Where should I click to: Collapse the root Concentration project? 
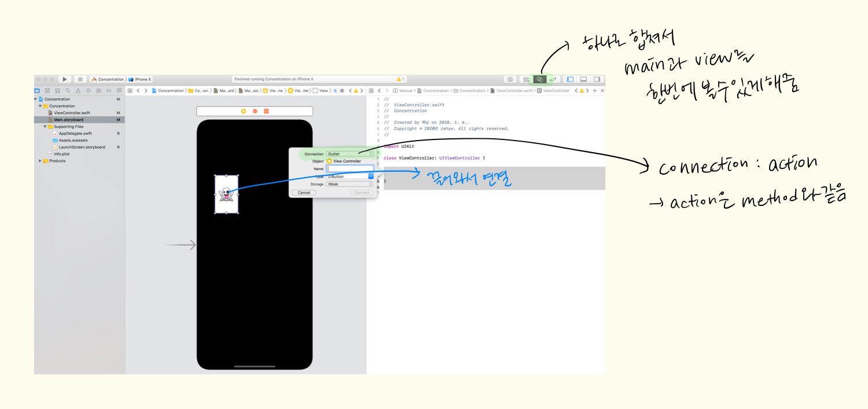point(35,100)
